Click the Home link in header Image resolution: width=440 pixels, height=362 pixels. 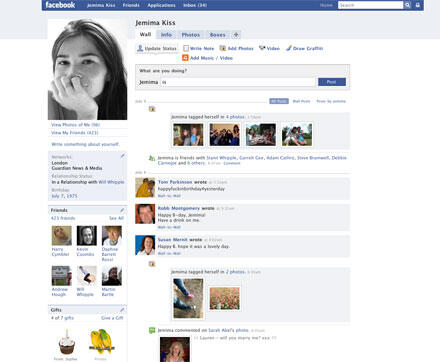(326, 5)
